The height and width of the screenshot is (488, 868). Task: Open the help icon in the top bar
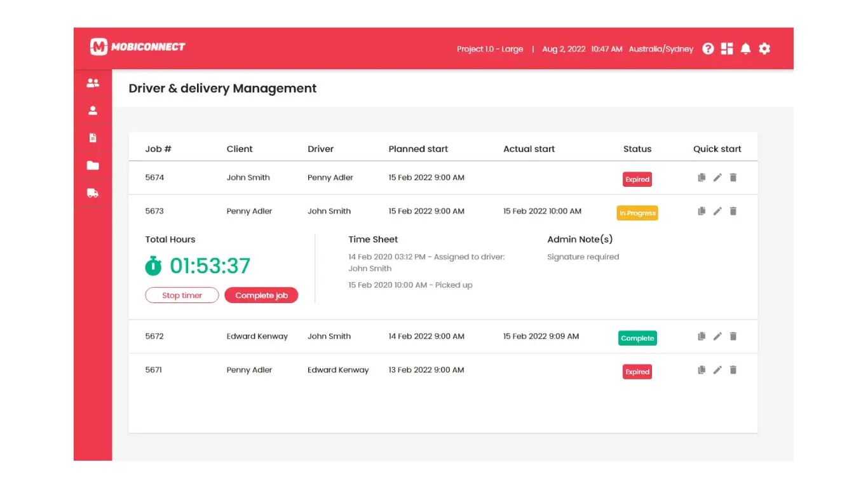(708, 48)
